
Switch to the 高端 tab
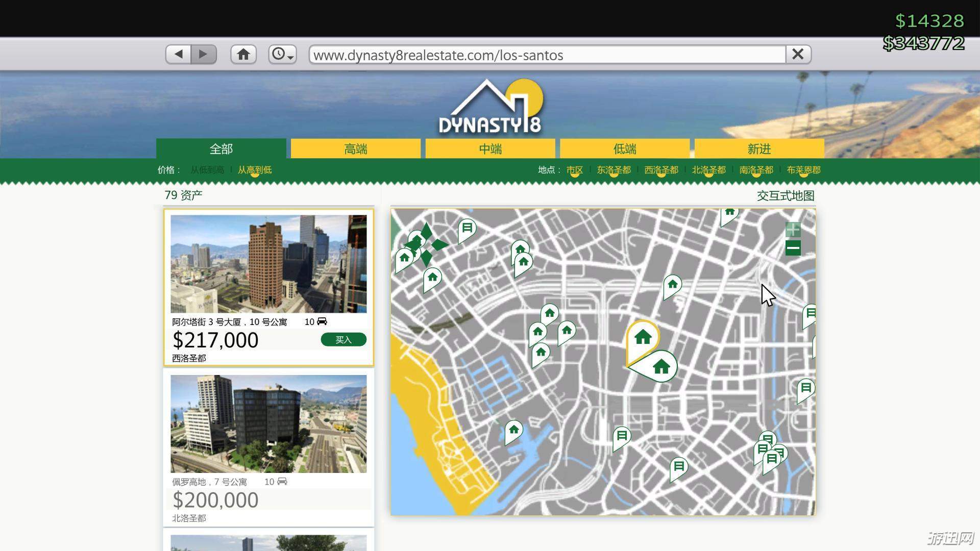pyautogui.click(x=356, y=148)
